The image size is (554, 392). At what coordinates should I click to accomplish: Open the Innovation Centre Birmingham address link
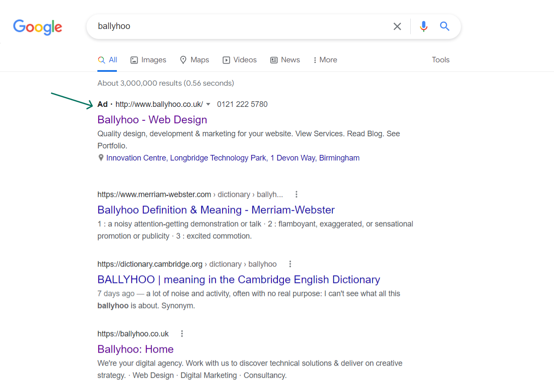pyautogui.click(x=233, y=158)
